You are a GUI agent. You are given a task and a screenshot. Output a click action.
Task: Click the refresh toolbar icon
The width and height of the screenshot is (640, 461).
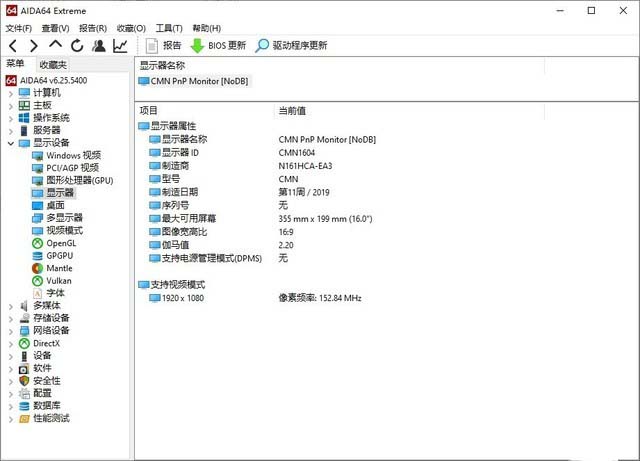coord(77,46)
